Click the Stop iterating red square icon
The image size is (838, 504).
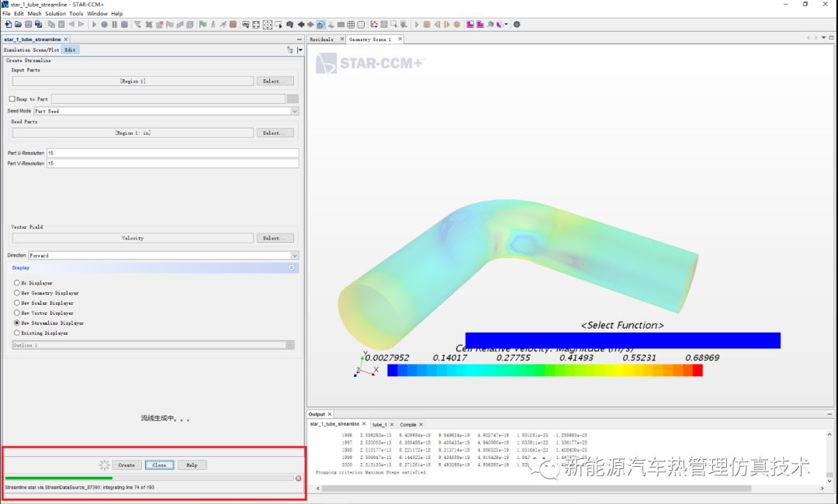pos(233,24)
